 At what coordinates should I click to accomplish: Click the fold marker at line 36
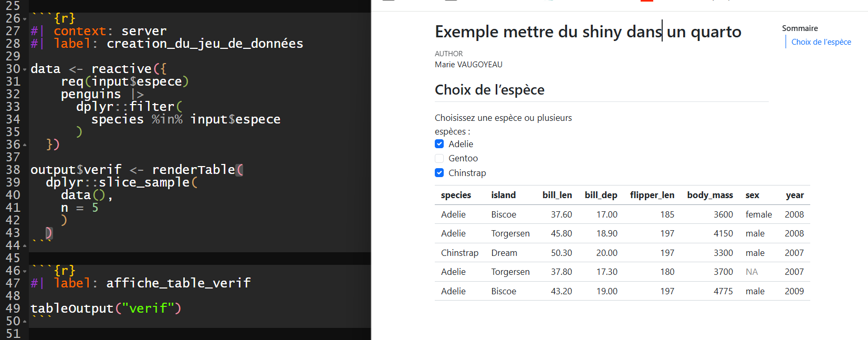(x=25, y=146)
